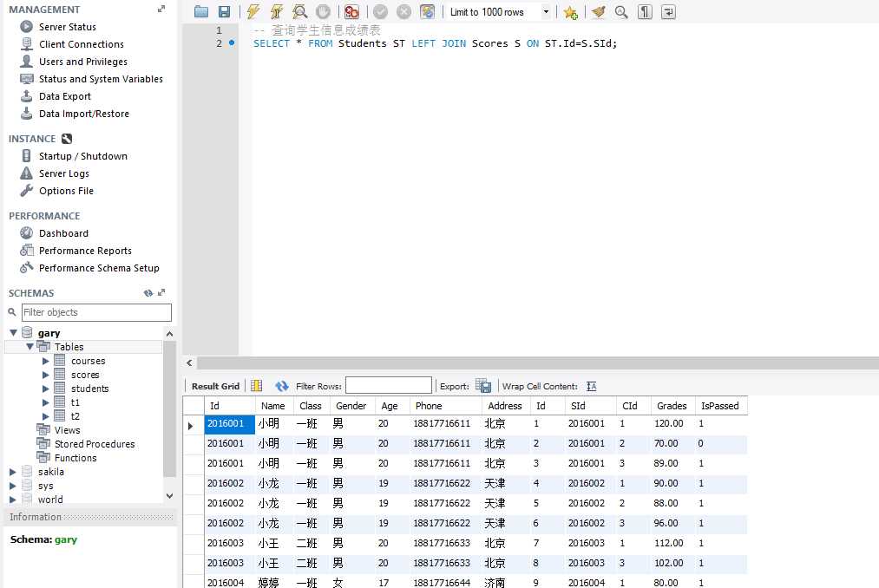The image size is (879, 588).
Task: Collapse the Tables node
Action: point(30,347)
